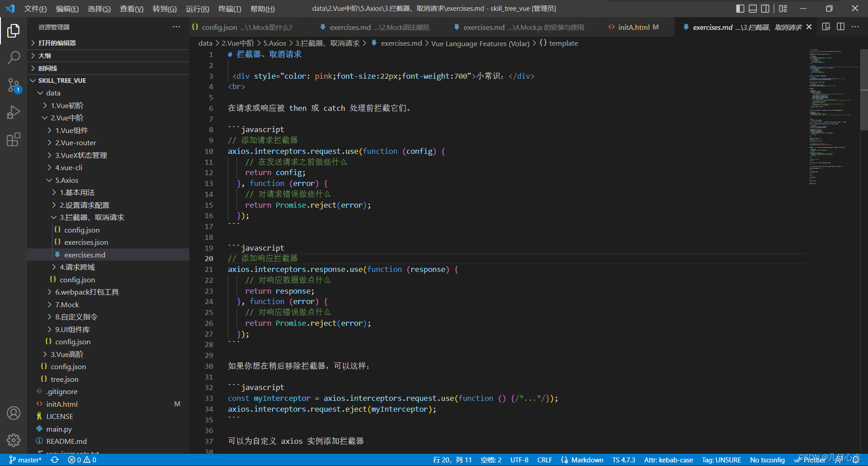Image resolution: width=868 pixels, height=466 pixels.
Task: Toggle bottom panel visibility
Action: 753,9
